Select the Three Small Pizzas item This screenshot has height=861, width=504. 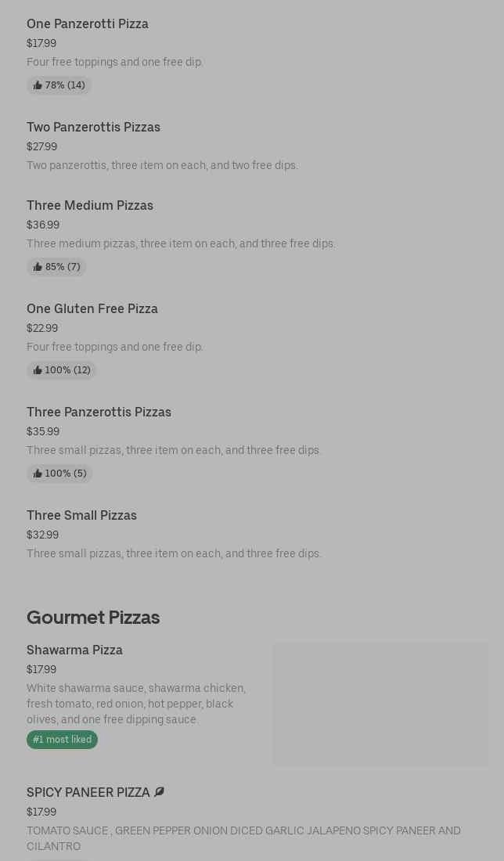81,515
